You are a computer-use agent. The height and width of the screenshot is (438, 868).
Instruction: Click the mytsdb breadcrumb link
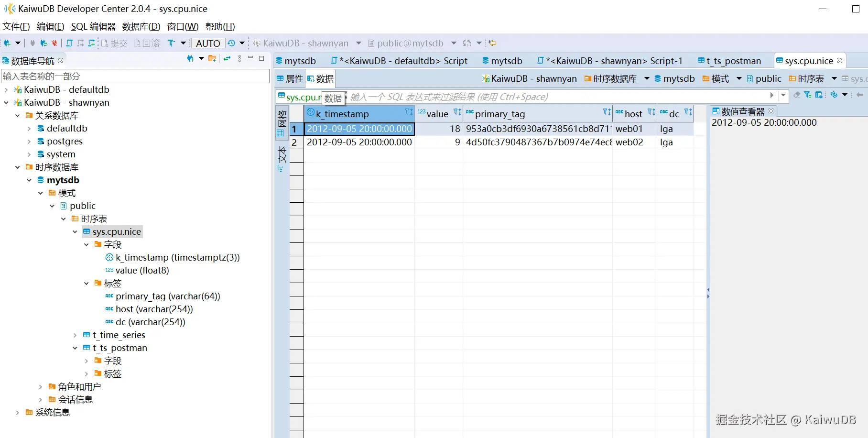(x=674, y=78)
